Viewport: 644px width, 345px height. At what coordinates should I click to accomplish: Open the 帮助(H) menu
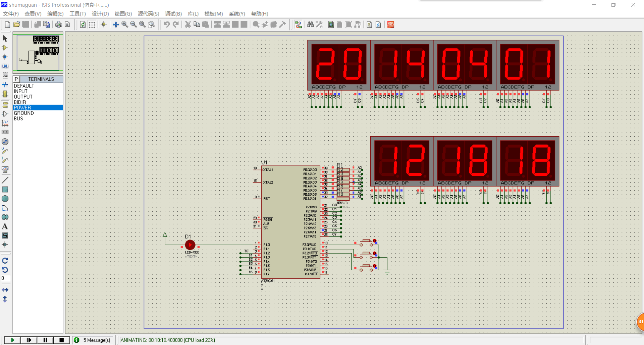point(260,14)
